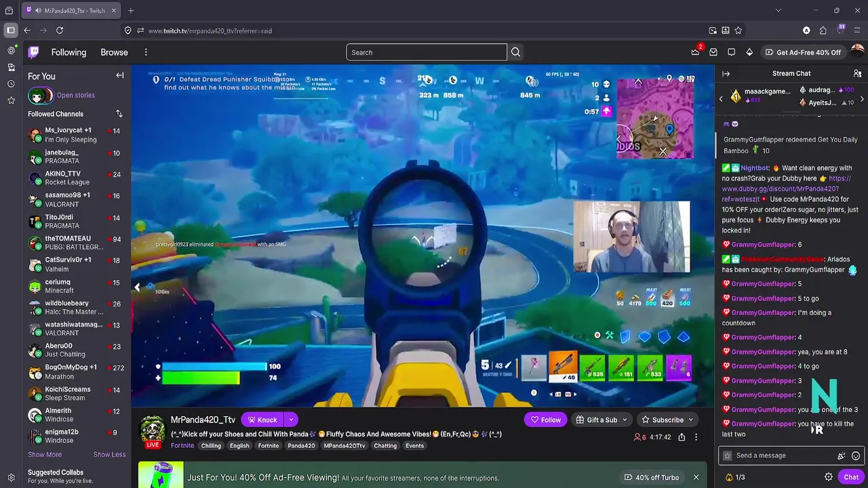Click Show More in followed channels

tap(45, 454)
